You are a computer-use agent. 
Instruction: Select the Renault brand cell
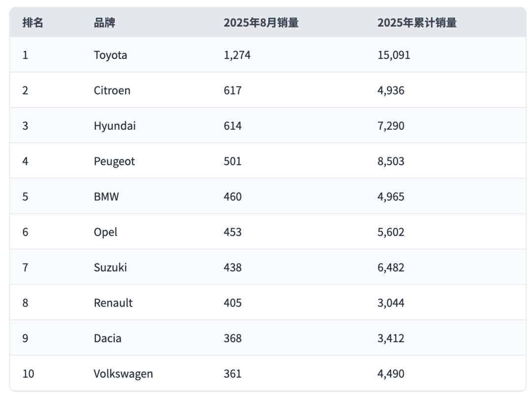[113, 303]
